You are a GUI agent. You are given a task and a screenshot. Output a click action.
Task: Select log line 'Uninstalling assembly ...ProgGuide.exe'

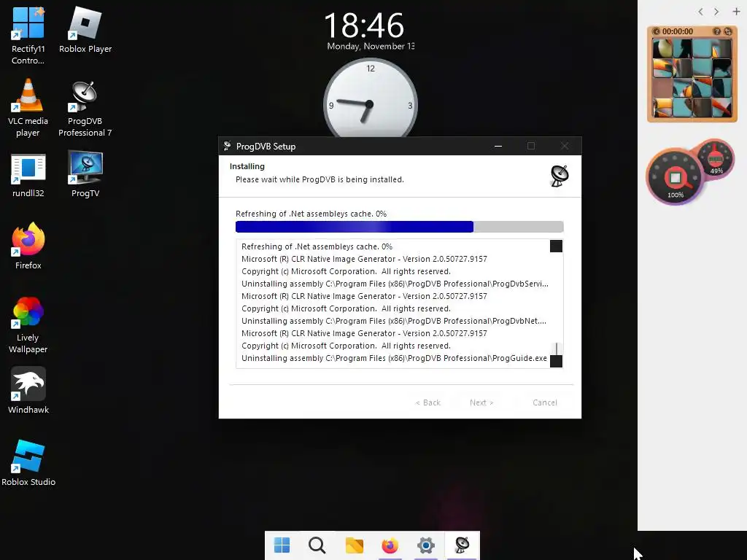tap(394, 358)
